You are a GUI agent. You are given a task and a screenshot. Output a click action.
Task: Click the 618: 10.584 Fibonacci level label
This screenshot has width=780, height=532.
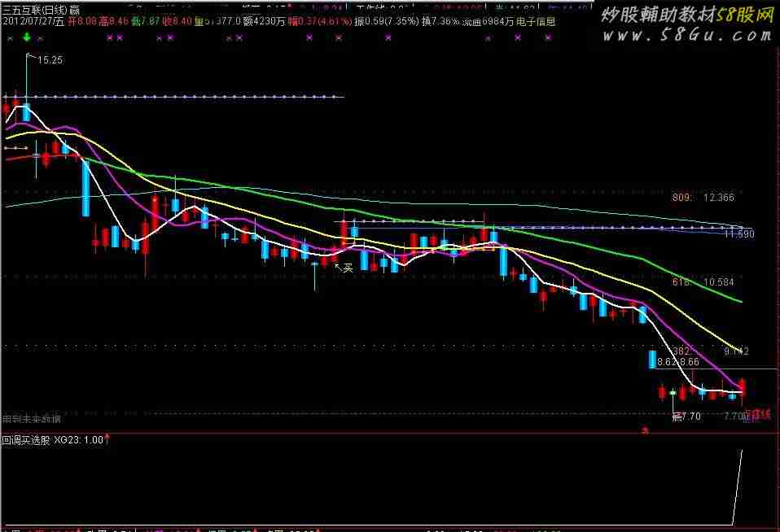tap(703, 282)
